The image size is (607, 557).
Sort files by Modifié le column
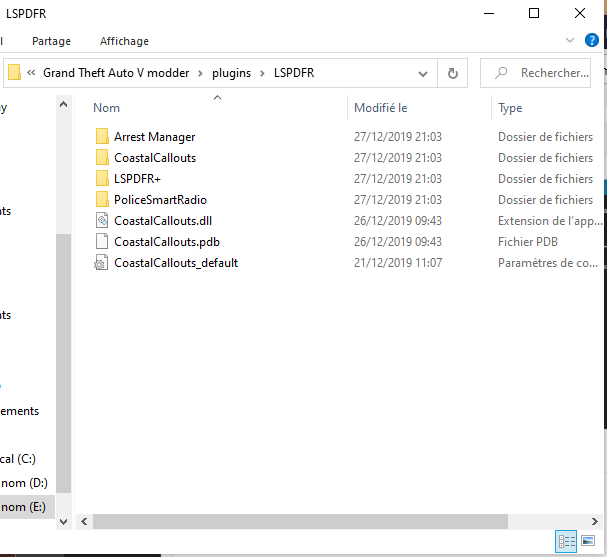pos(381,108)
